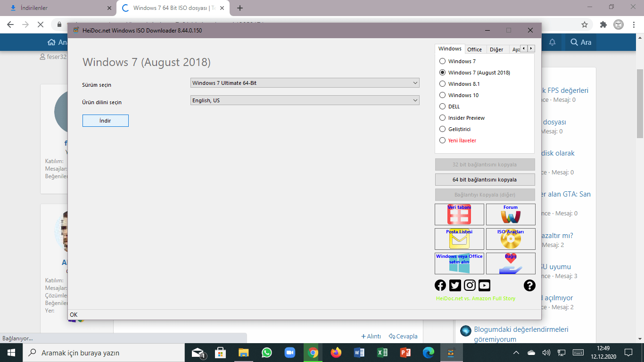The width and height of the screenshot is (644, 362).
Task: Open WhatsApp from the taskbar
Action: tap(267, 353)
